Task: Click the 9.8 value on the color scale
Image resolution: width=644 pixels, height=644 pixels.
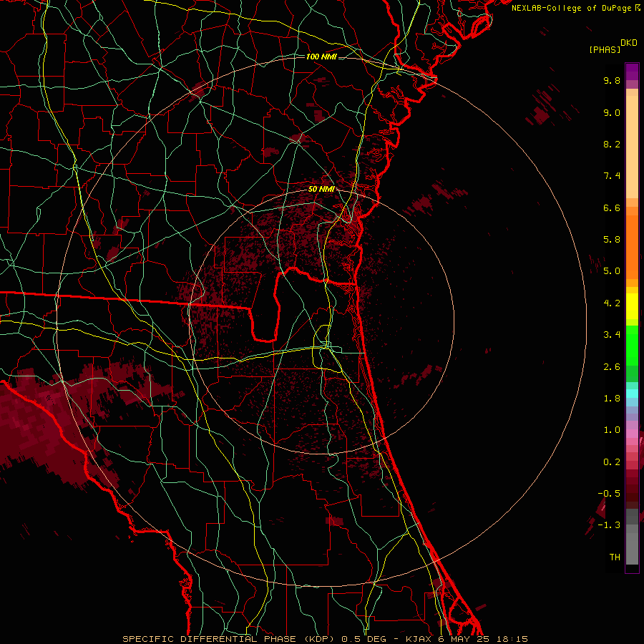Action: (612, 80)
